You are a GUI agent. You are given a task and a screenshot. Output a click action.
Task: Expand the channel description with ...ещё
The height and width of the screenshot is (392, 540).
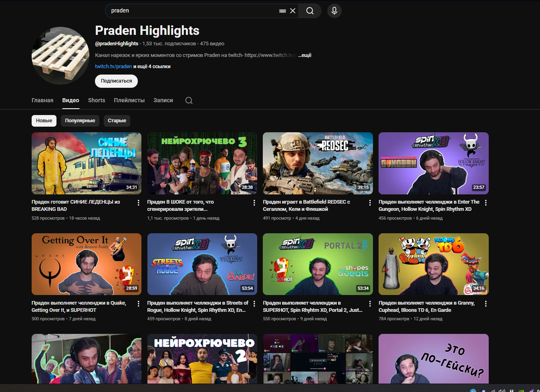pos(305,55)
